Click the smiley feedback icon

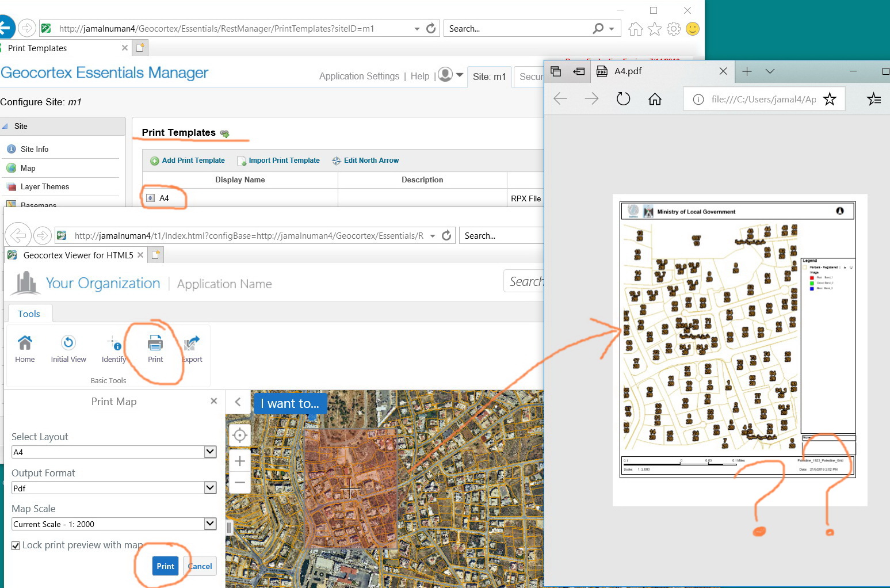pyautogui.click(x=693, y=28)
